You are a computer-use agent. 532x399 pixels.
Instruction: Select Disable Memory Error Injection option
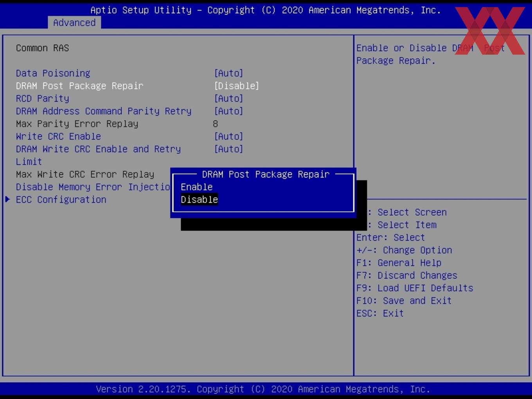93,187
